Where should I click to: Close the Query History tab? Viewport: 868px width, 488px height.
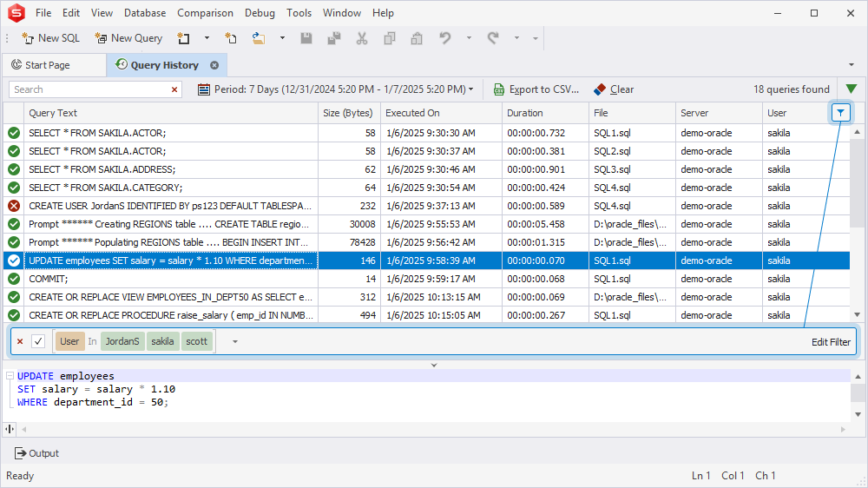click(214, 65)
